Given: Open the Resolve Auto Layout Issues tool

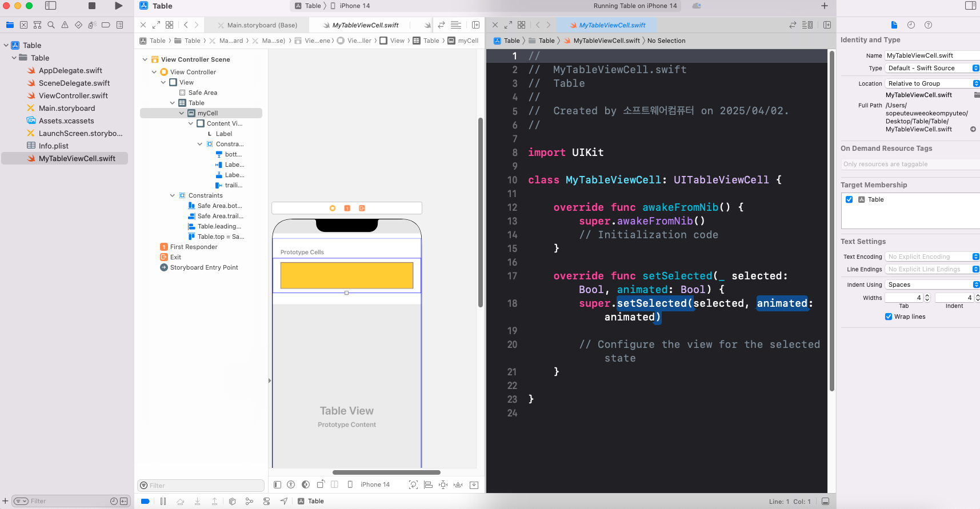Looking at the screenshot, I should (x=458, y=485).
